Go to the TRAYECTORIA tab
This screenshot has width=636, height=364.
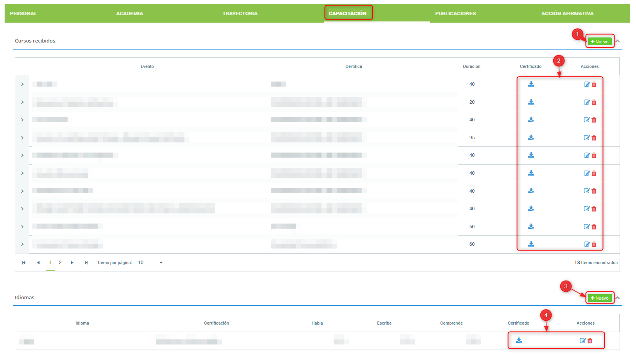[240, 14]
